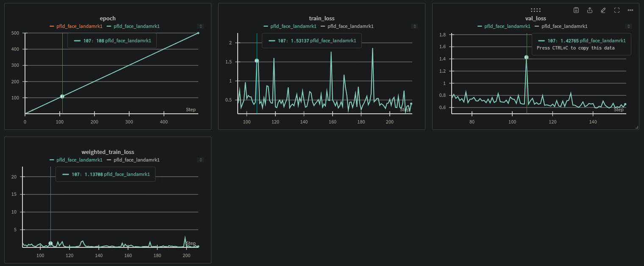Screen dimensions: 644x266
Task: Expand legend scroller in train_loss panel
Action: [x=414, y=26]
